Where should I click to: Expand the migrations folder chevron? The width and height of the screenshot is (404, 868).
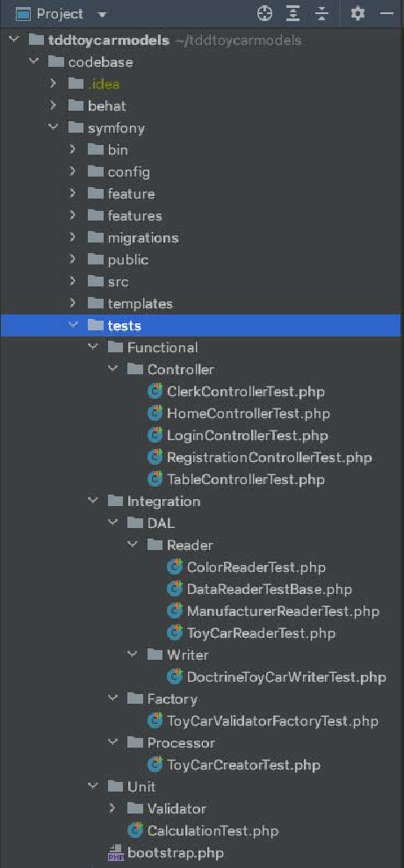click(73, 237)
